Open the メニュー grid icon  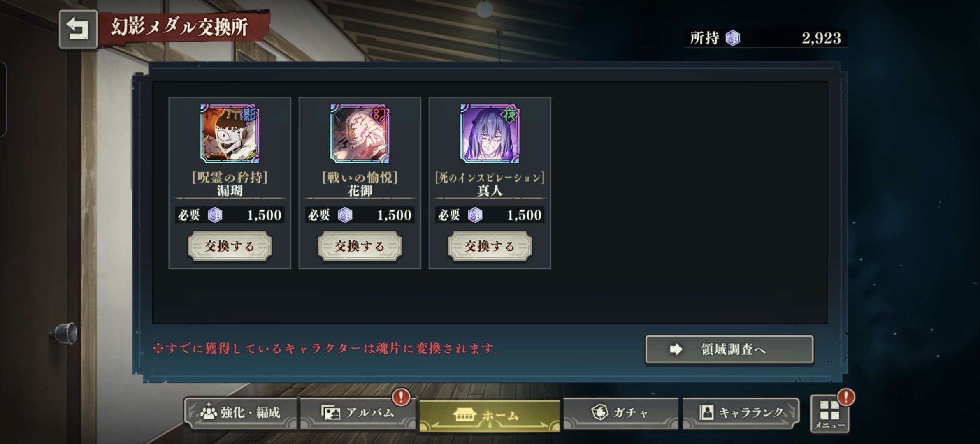pos(829,414)
